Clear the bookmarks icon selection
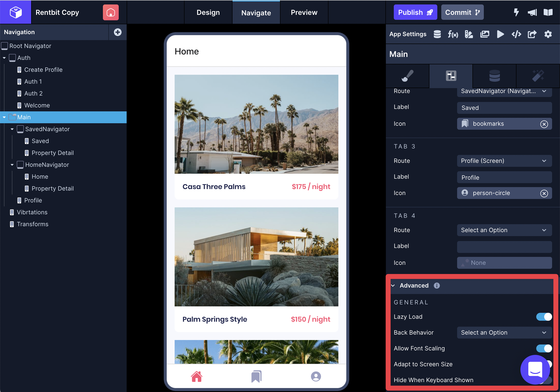The height and width of the screenshot is (392, 560). [x=544, y=124]
